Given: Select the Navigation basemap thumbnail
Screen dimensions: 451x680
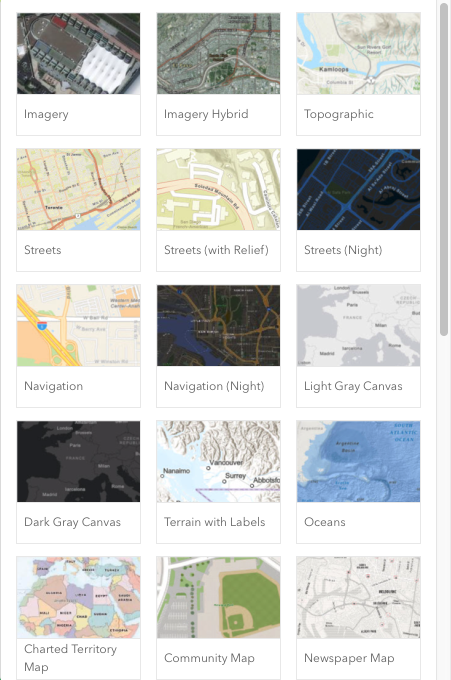Looking at the screenshot, I should [x=78, y=326].
